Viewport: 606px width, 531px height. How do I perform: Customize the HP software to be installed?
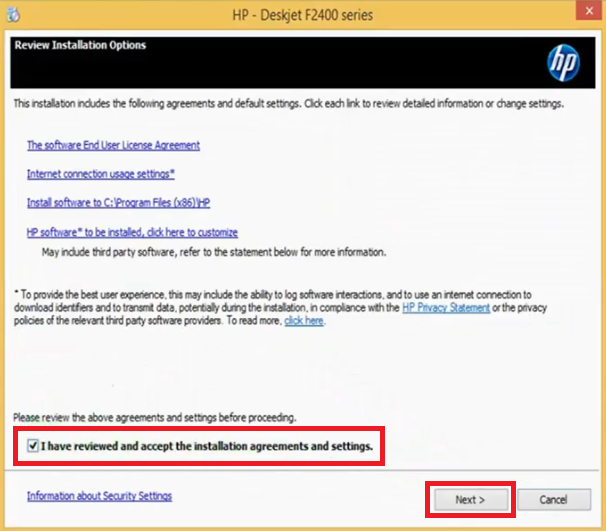[x=132, y=232]
